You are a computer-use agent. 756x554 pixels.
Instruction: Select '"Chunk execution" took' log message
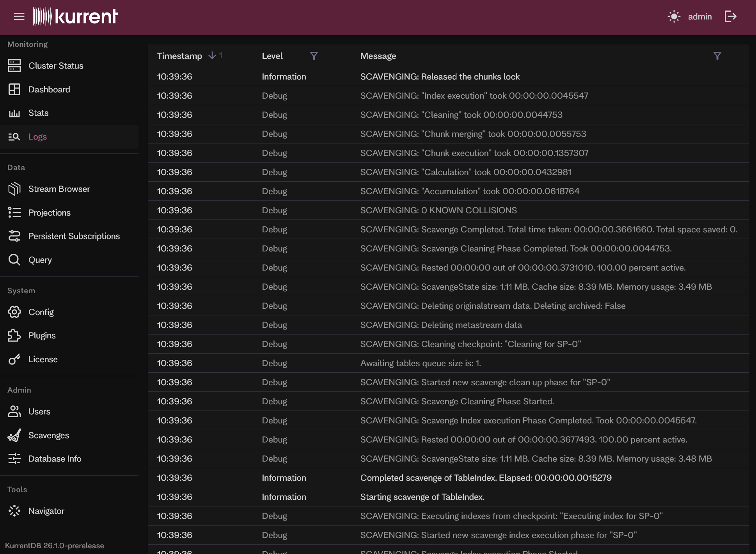pos(474,153)
